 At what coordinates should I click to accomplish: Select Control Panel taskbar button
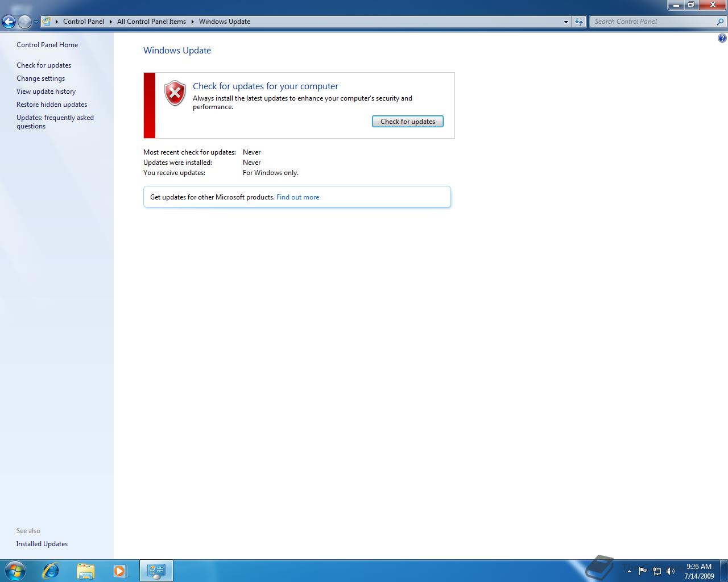coord(156,571)
